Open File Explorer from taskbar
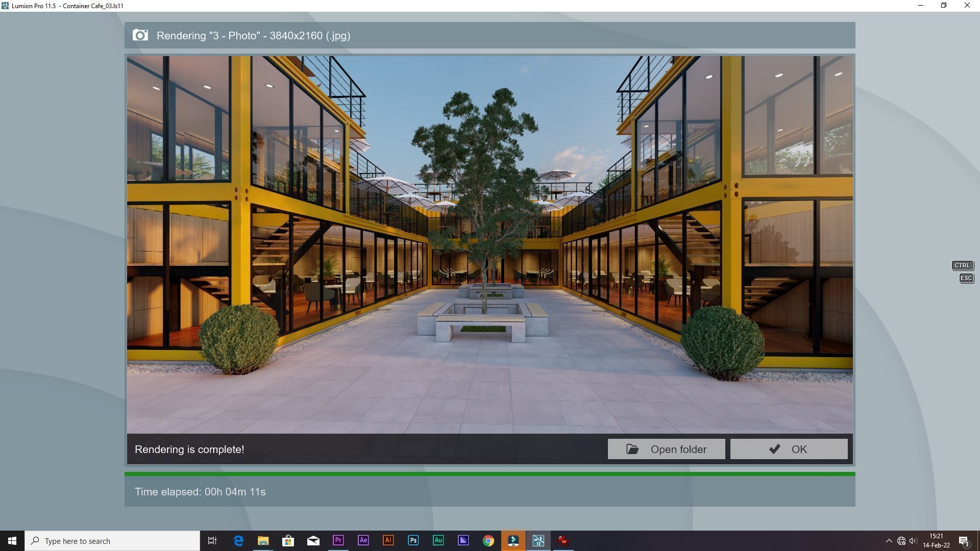 point(263,541)
